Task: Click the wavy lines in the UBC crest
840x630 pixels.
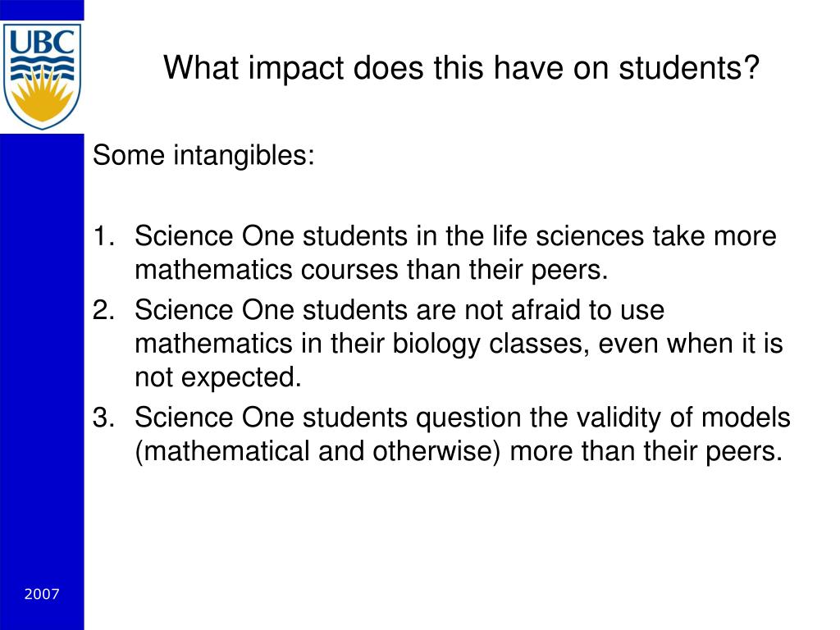Action: point(43,68)
